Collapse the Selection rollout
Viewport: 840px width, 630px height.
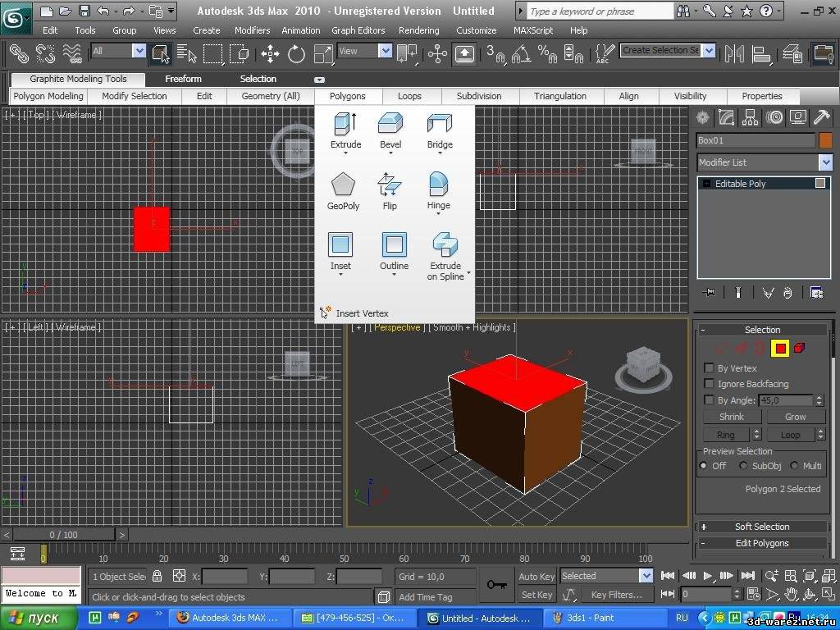pos(761,330)
